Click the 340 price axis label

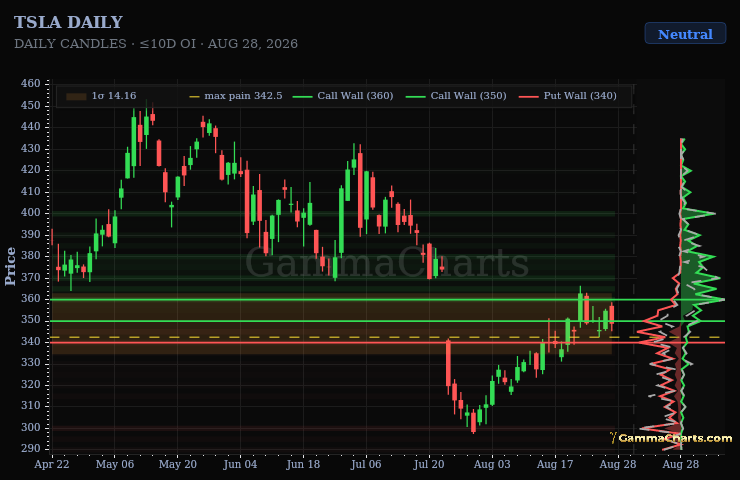click(x=31, y=341)
